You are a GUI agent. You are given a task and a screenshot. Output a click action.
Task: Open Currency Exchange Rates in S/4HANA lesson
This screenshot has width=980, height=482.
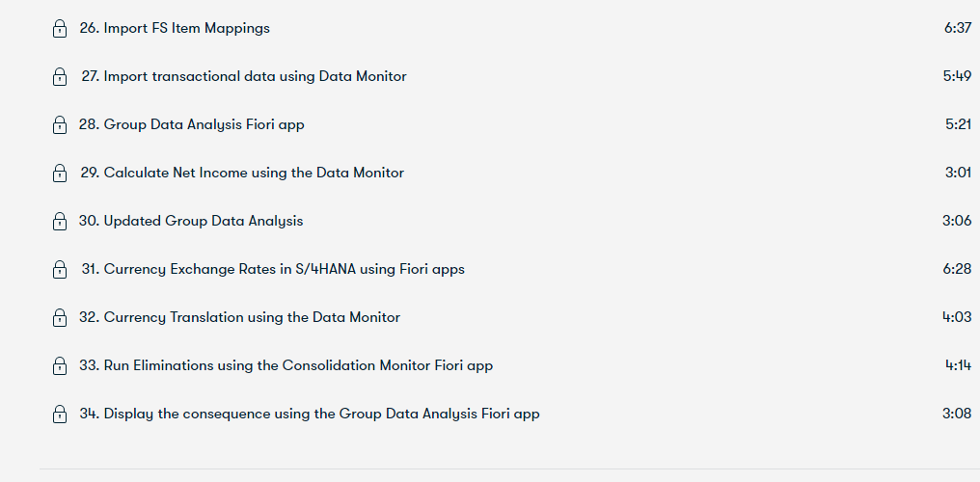pos(273,269)
